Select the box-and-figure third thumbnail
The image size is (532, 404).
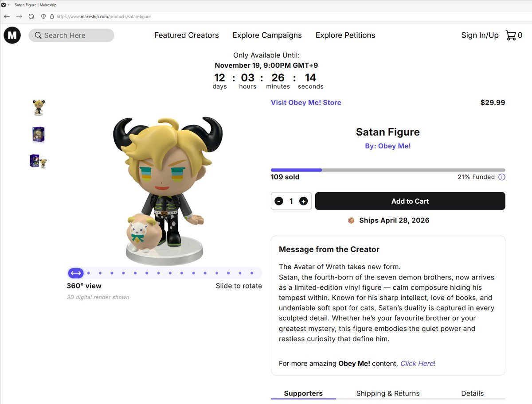click(39, 161)
